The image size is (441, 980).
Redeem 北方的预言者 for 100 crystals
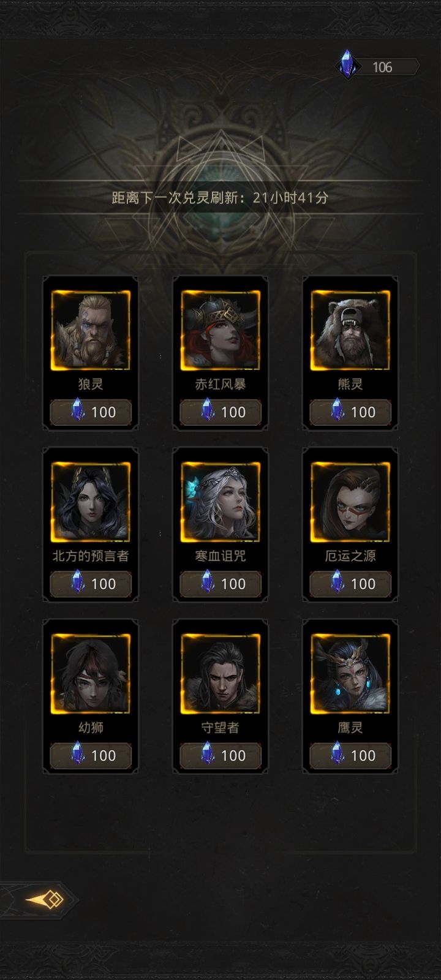coord(91,584)
